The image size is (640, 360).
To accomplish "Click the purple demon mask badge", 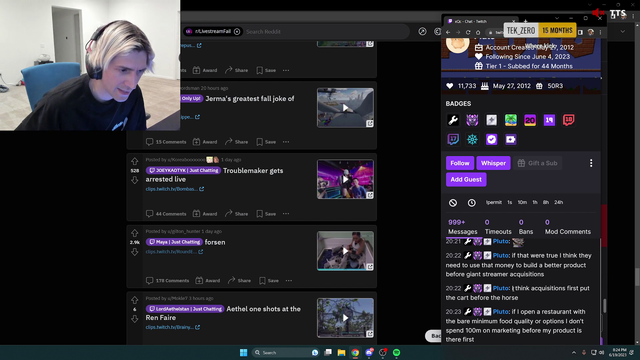I will pos(472,120).
